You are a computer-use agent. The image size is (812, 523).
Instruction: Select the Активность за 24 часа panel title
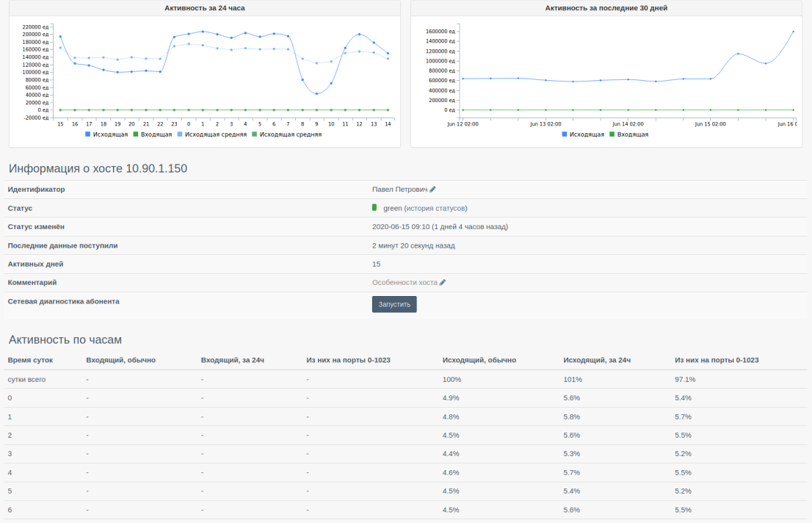[x=204, y=8]
